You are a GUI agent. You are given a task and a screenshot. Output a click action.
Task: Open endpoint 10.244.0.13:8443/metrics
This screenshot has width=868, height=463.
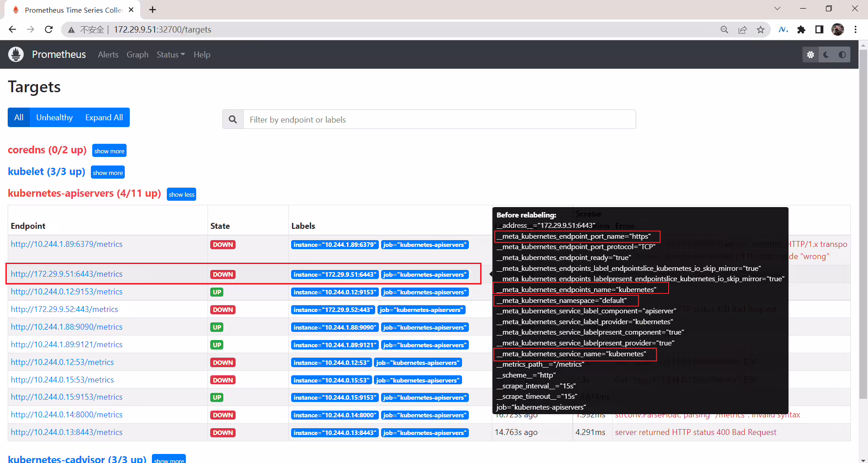(x=66, y=432)
